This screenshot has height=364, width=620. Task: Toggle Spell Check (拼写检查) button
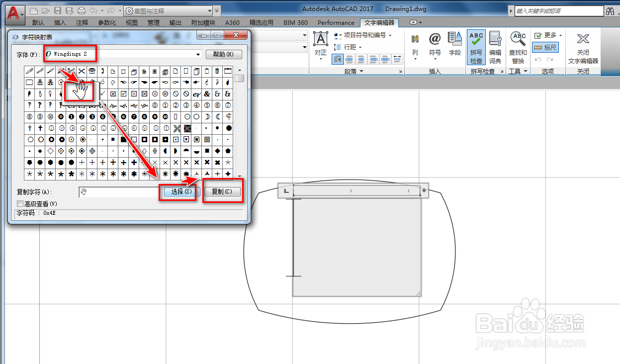pos(476,47)
